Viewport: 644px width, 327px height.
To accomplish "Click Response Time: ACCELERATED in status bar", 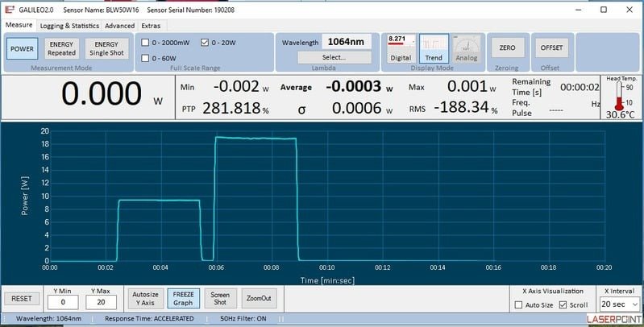I will [149, 318].
